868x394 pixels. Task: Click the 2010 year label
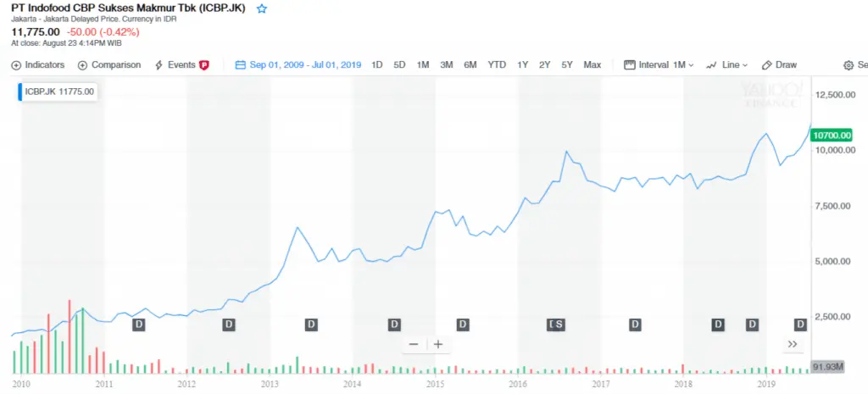(x=21, y=383)
